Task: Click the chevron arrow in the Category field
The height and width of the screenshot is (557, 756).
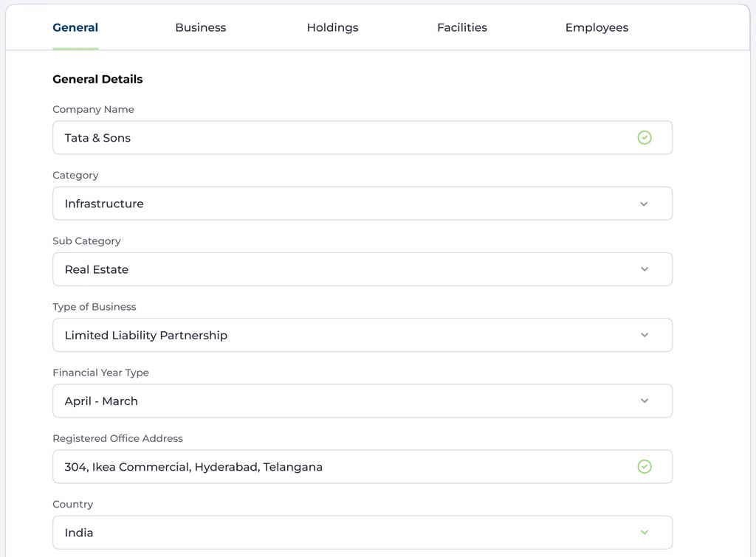Action: [644, 204]
